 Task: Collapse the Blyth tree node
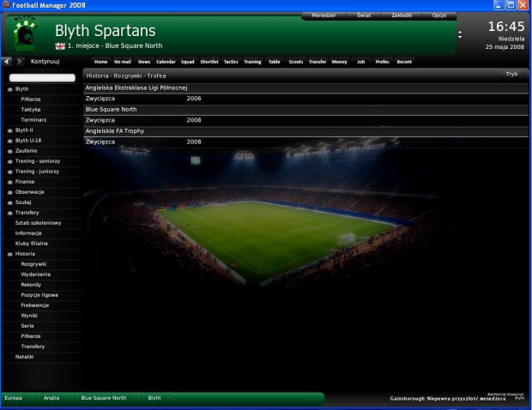(10, 89)
